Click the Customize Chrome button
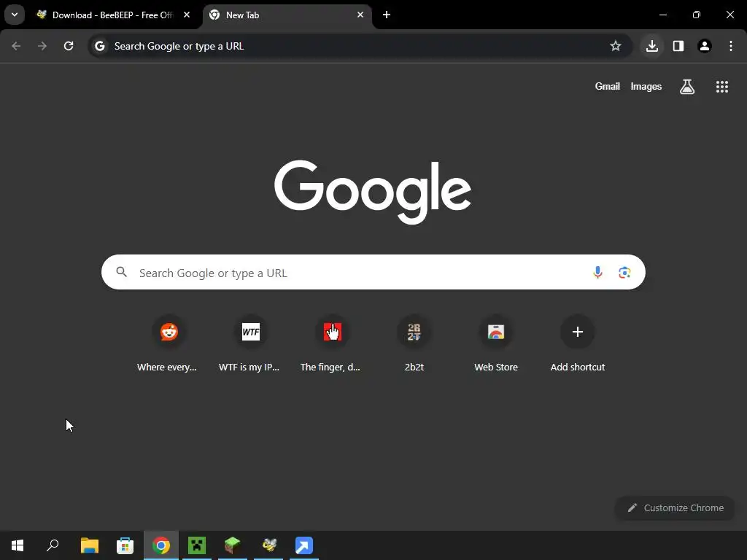 coord(675,507)
